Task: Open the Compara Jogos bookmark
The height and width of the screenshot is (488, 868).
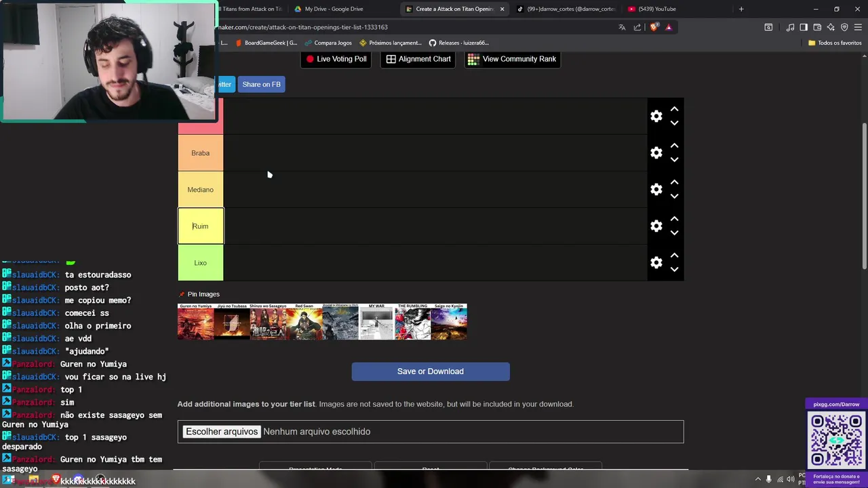Action: [x=328, y=43]
